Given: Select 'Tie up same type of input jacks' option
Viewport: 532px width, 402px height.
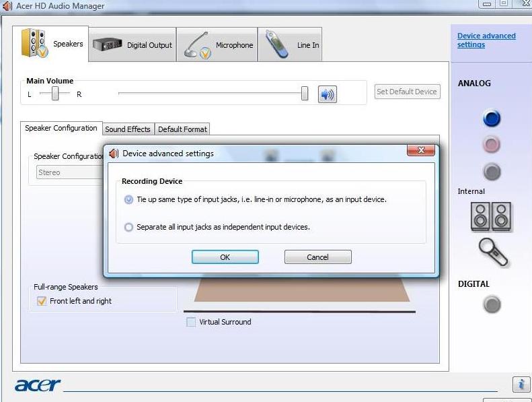Looking at the screenshot, I should point(128,199).
